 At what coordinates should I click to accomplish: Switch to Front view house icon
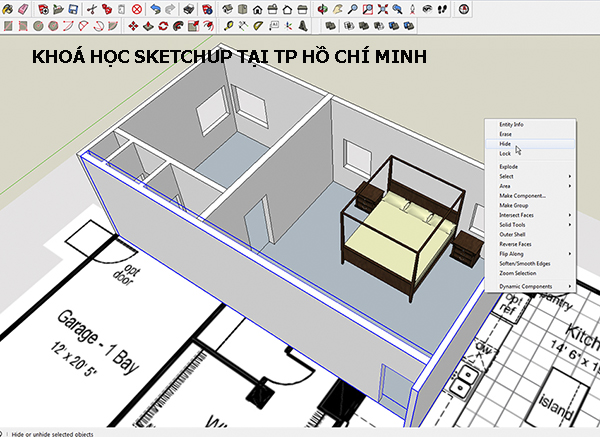point(258,9)
